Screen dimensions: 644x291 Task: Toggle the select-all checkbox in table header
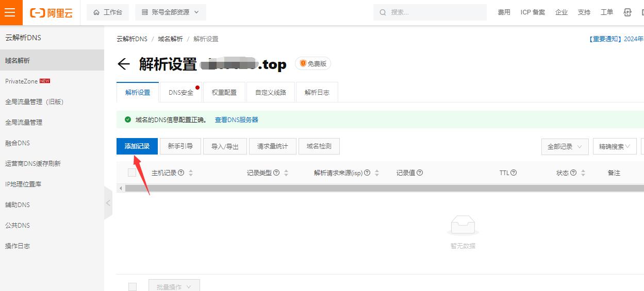click(x=132, y=173)
